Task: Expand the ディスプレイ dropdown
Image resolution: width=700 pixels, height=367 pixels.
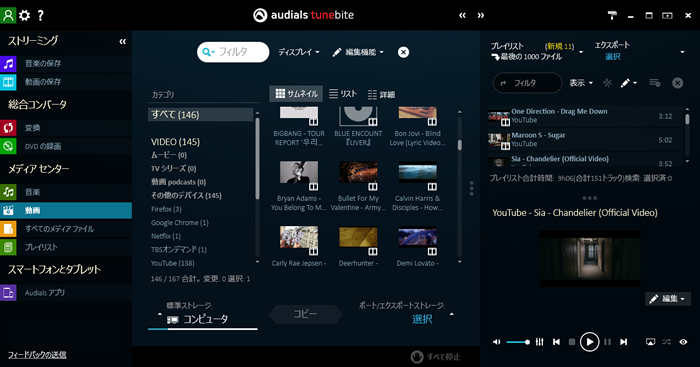Action: pyautogui.click(x=299, y=52)
